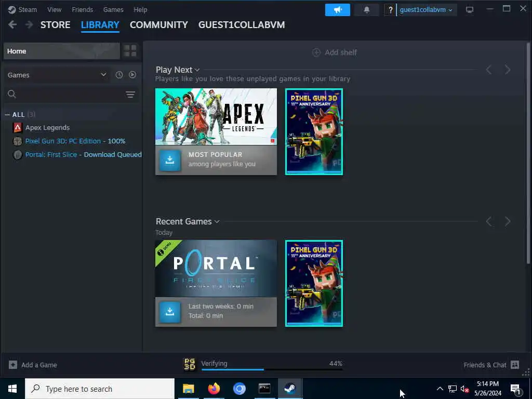Open the Windows notification center
This screenshot has height=399, width=532.
(515, 389)
